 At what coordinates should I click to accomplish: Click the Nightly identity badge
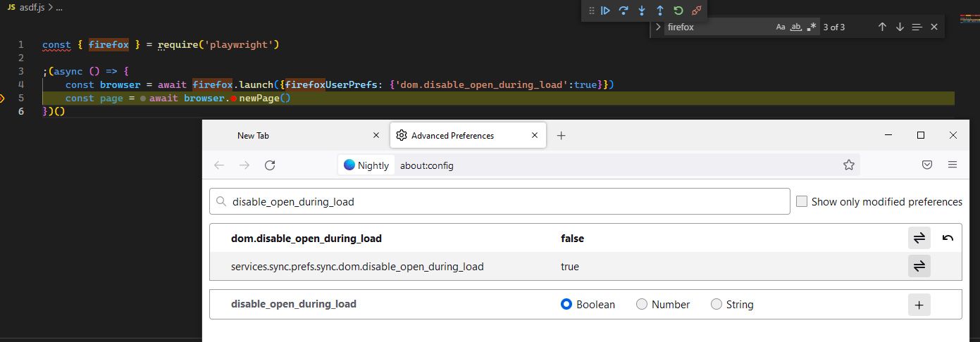(x=366, y=165)
